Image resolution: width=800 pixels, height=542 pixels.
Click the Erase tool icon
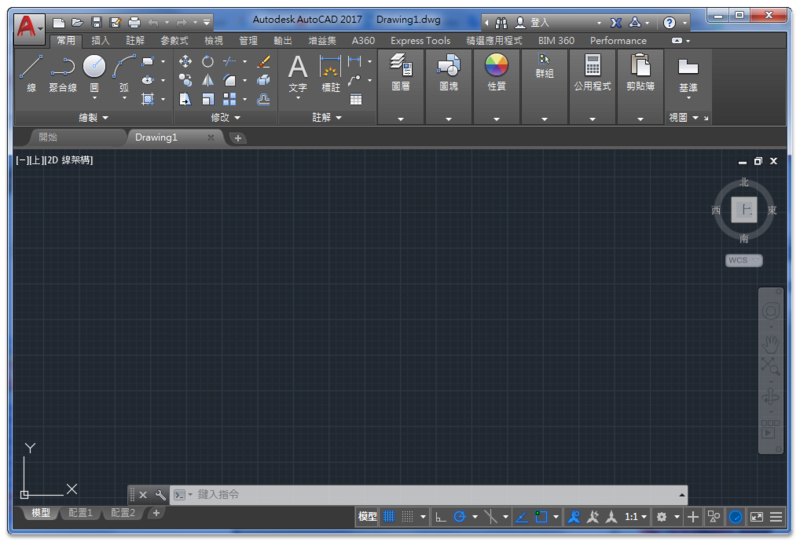264,62
